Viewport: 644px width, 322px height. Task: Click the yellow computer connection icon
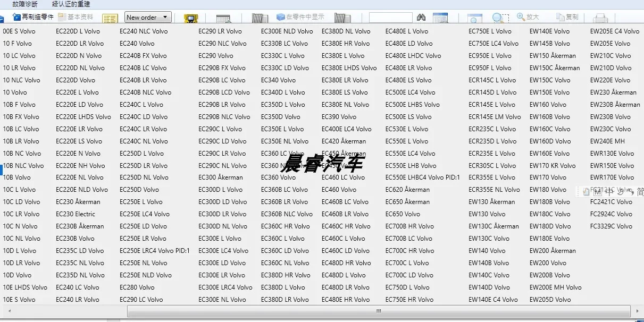coord(191,19)
